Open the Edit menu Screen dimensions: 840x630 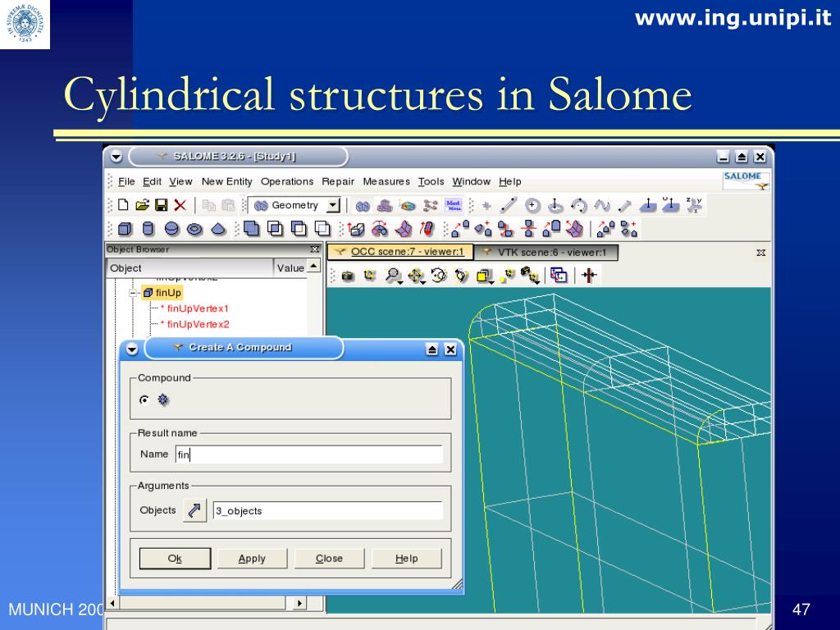tap(152, 181)
